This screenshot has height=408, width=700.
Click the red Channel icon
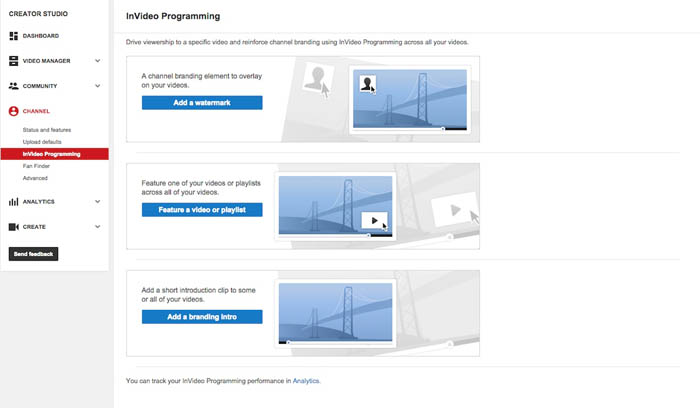click(x=13, y=111)
